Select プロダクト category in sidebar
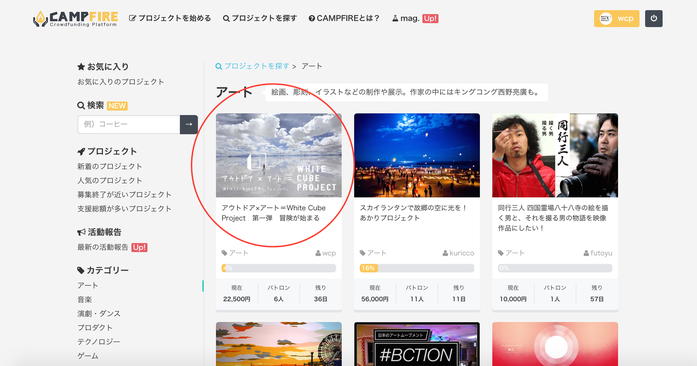 point(95,328)
